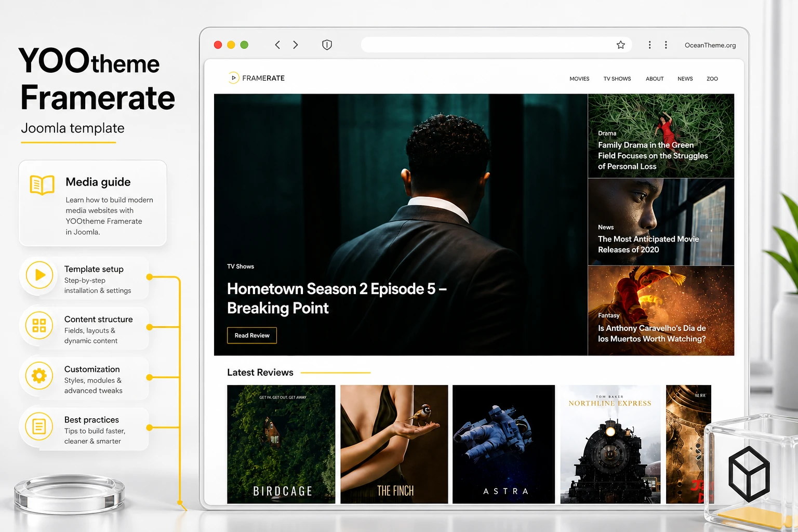Click the TV Shows category label on hero
The height and width of the screenshot is (532, 798).
241,267
